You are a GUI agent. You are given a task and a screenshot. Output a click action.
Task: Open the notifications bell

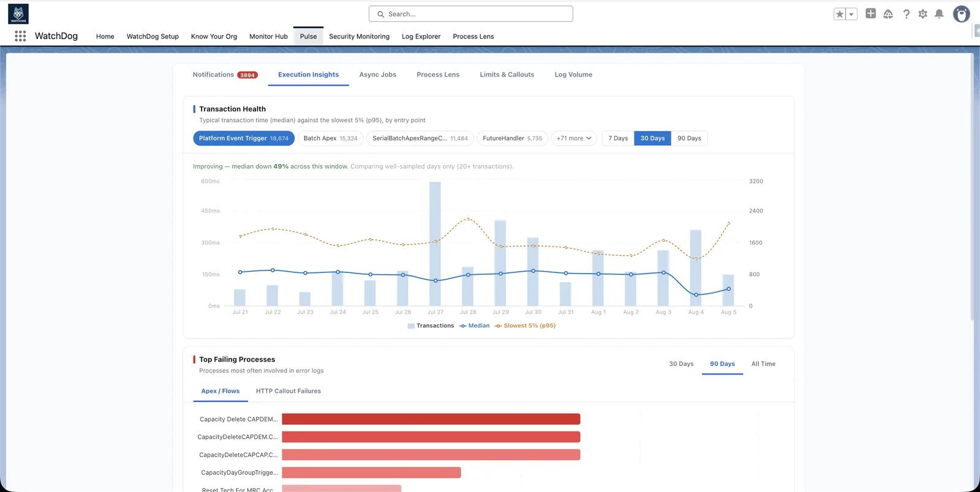tap(939, 14)
